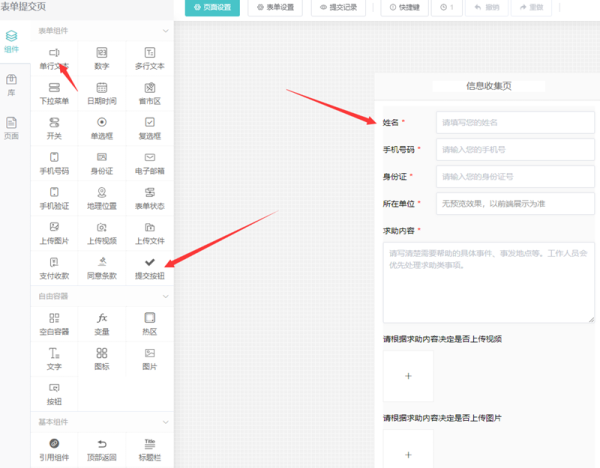Switch to the 页面 sidebar tab
This screenshot has width=600, height=468.
[11, 128]
